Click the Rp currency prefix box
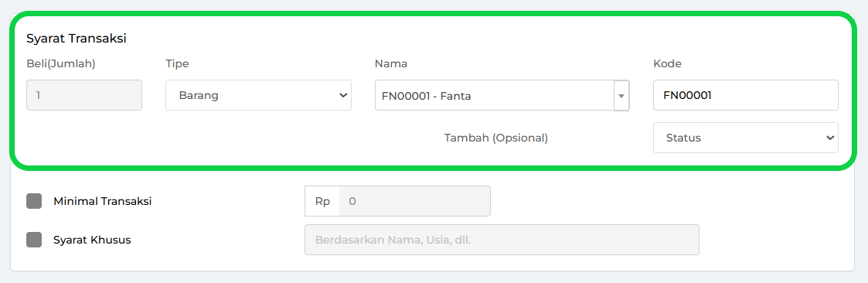Screen dimensions: 868x283 coord(322,201)
